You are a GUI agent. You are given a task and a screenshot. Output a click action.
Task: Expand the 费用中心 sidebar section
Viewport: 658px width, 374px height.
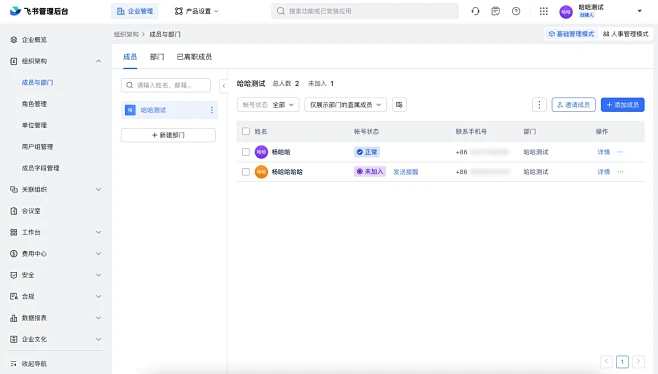[98, 254]
